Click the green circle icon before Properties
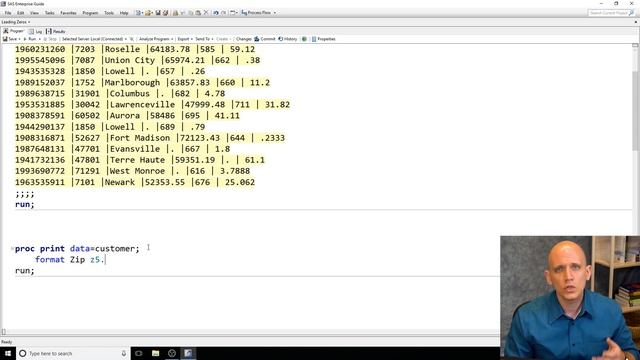The image size is (640, 360). tap(304, 39)
